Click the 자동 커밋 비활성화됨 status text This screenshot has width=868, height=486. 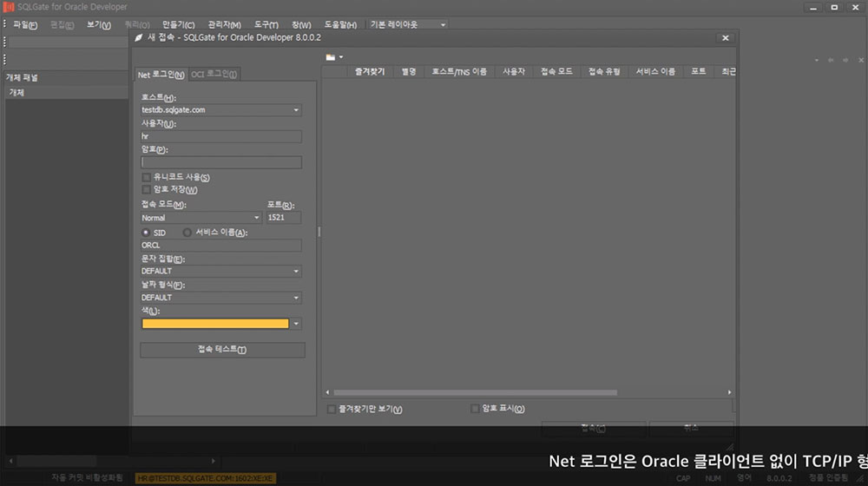[87, 477]
